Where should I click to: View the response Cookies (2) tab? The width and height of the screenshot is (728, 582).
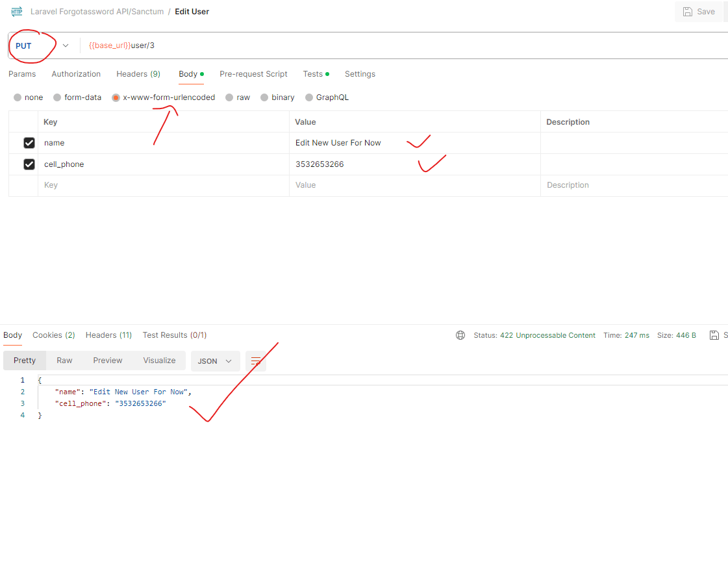(54, 335)
